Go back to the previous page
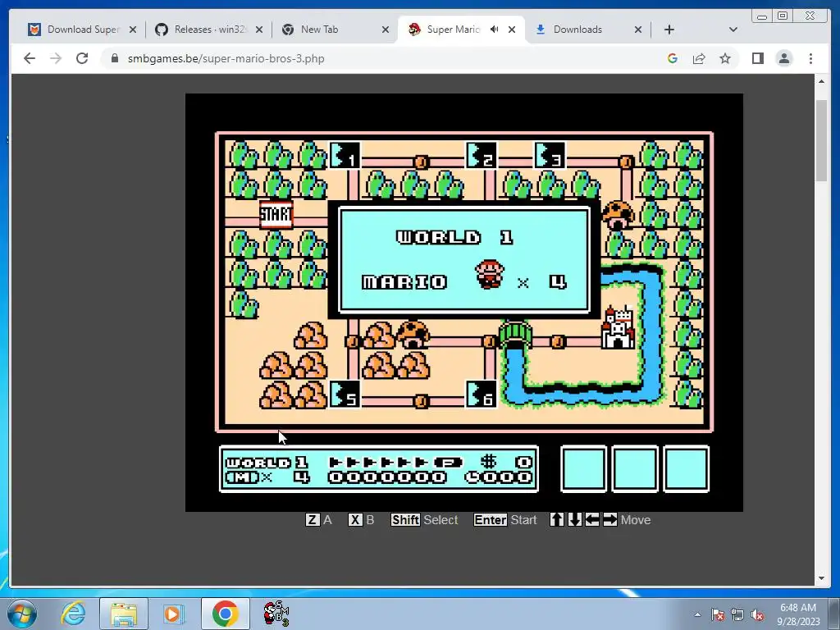 pyautogui.click(x=30, y=58)
